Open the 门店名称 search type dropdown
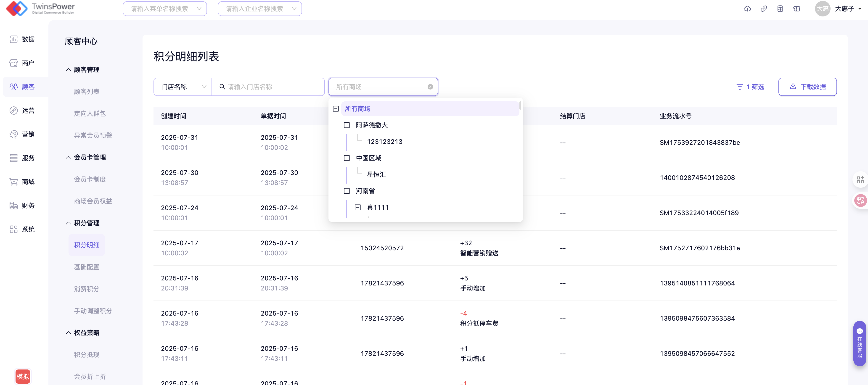This screenshot has height=385, width=868. coord(183,87)
